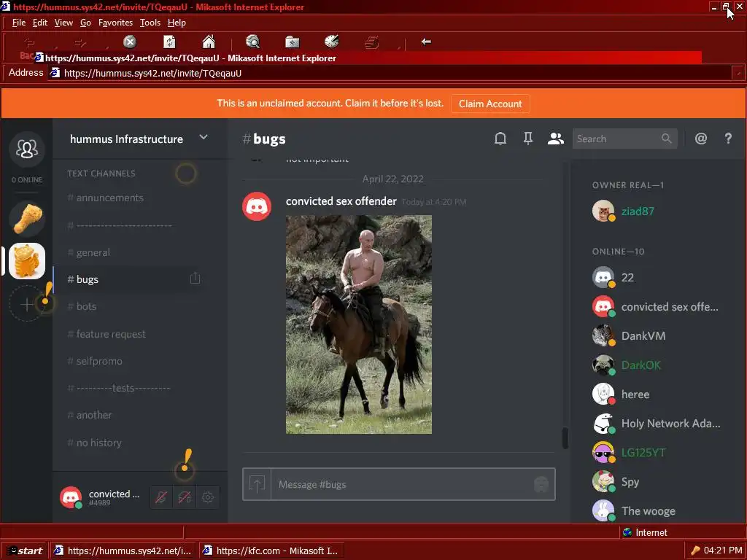747x560 pixels.
Task: Open the selfpromo channel
Action: 128,361
